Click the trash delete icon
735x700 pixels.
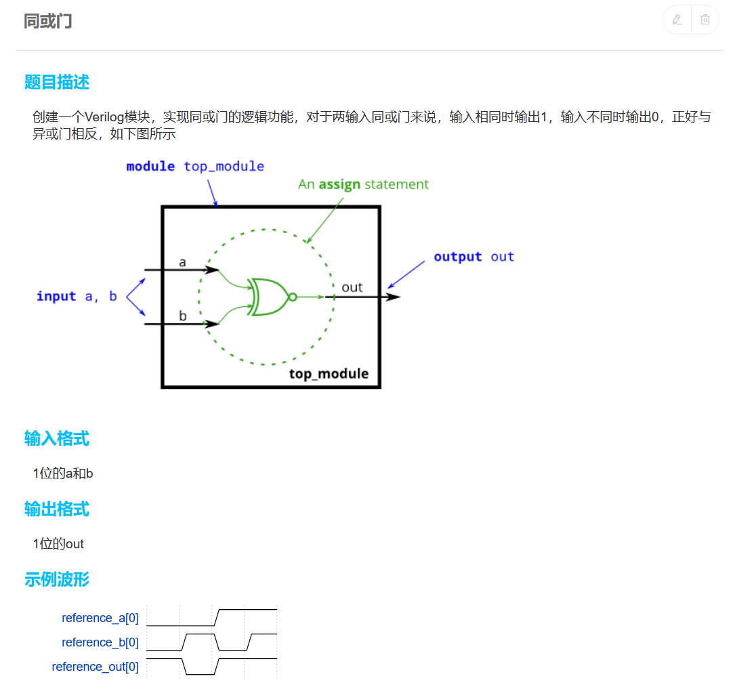pos(705,20)
